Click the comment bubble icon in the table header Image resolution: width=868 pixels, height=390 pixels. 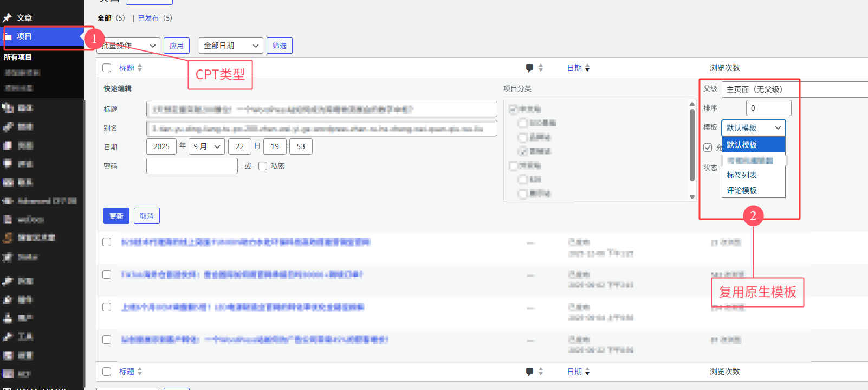coord(529,68)
